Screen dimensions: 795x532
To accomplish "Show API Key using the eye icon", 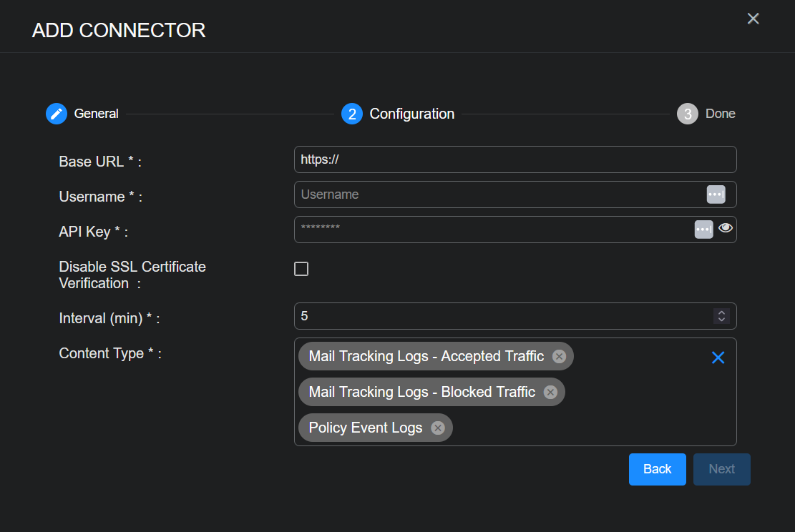I will point(726,228).
